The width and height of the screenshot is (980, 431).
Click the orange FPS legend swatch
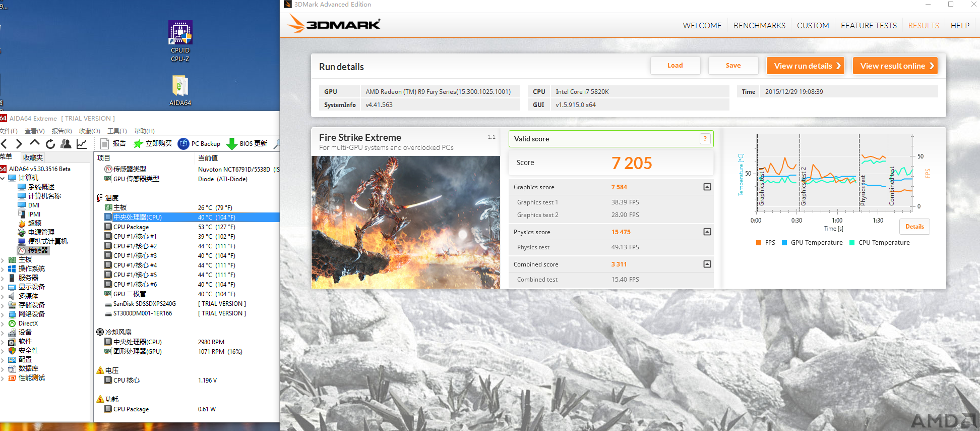(x=758, y=243)
